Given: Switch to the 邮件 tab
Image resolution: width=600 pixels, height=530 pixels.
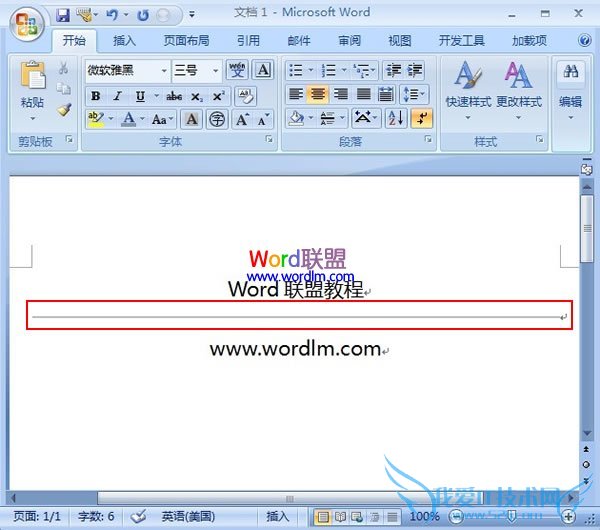Looking at the screenshot, I should (x=299, y=40).
